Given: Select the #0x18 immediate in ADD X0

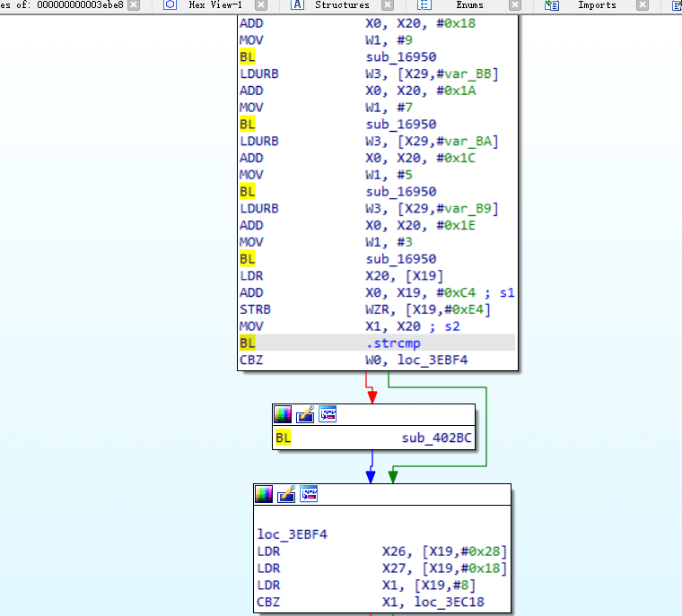Looking at the screenshot, I should click(456, 23).
